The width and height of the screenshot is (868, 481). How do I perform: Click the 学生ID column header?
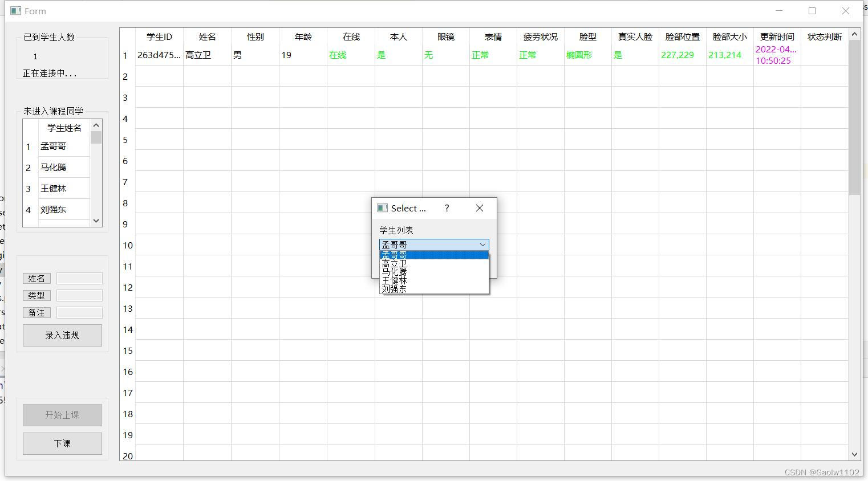pyautogui.click(x=159, y=36)
